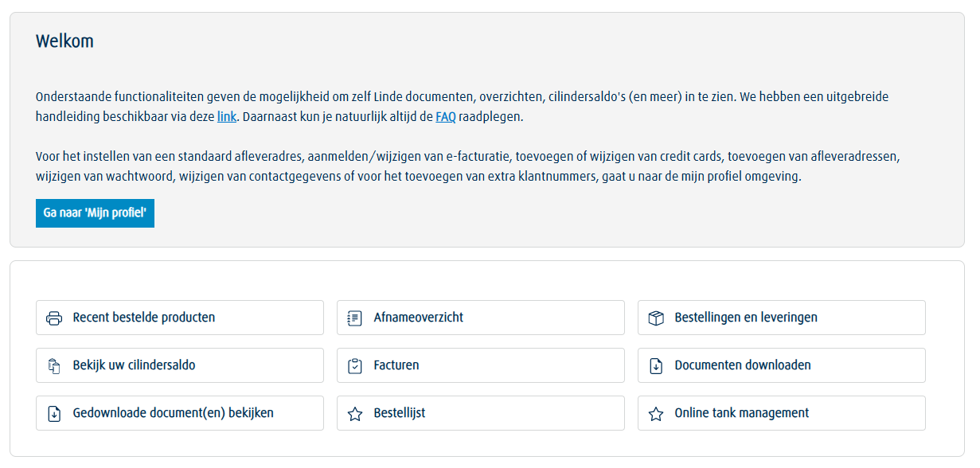The image size is (980, 468).
Task: Open Bestellingen en leveringen
Action: (781, 317)
